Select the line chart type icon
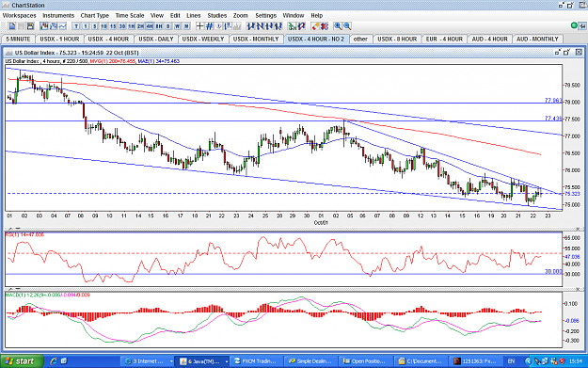The image size is (588, 368). pos(63,26)
